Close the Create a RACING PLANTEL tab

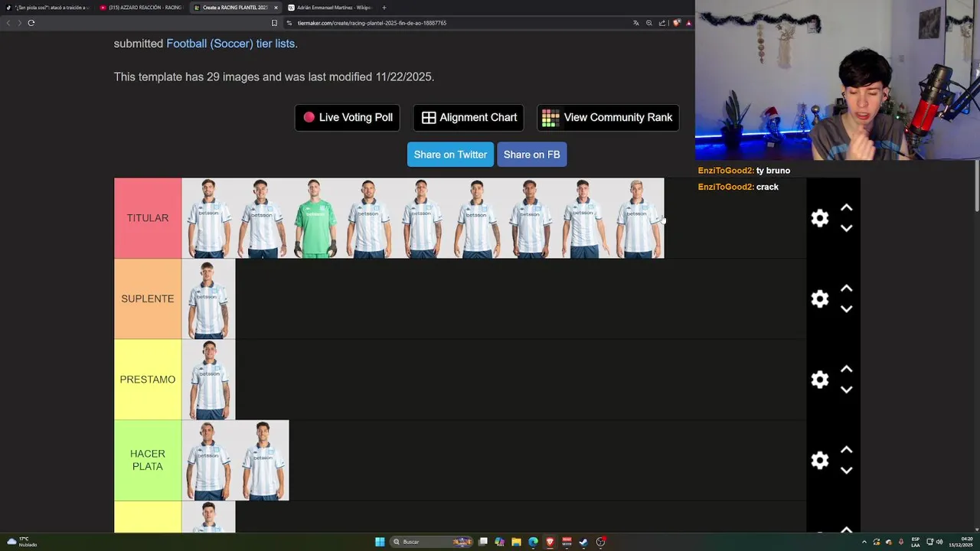(276, 8)
